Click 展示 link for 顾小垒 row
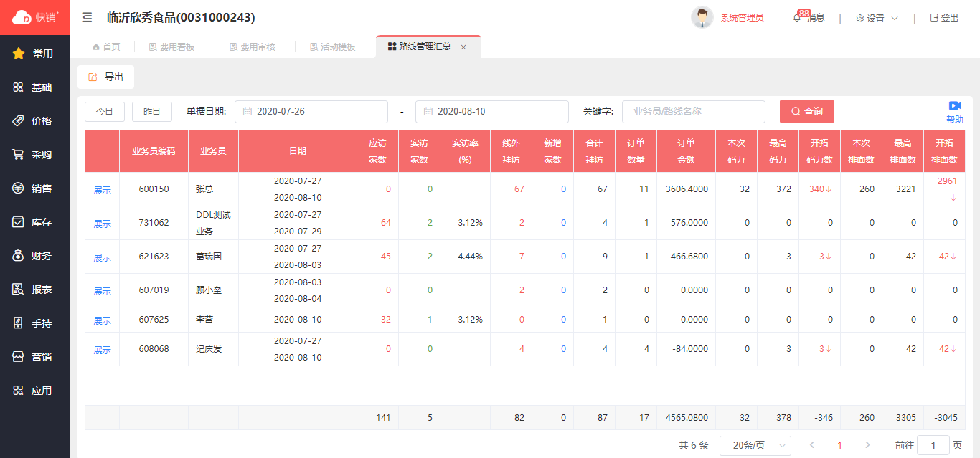980x458 pixels. [103, 291]
